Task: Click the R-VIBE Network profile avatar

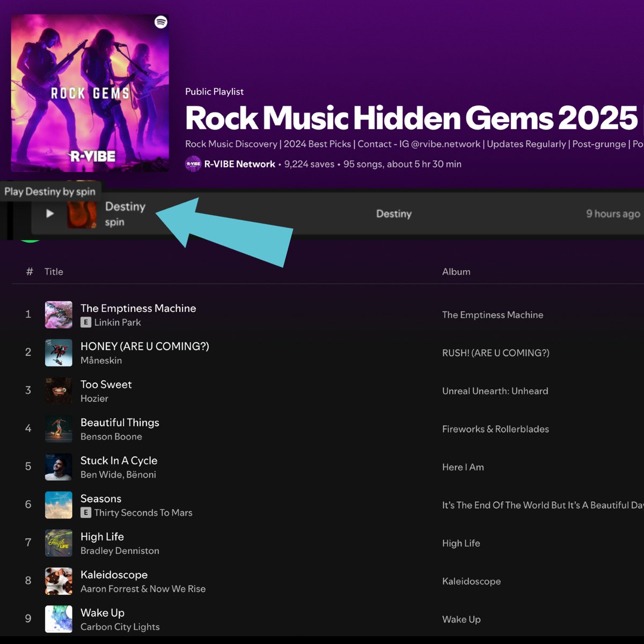Action: 193,164
